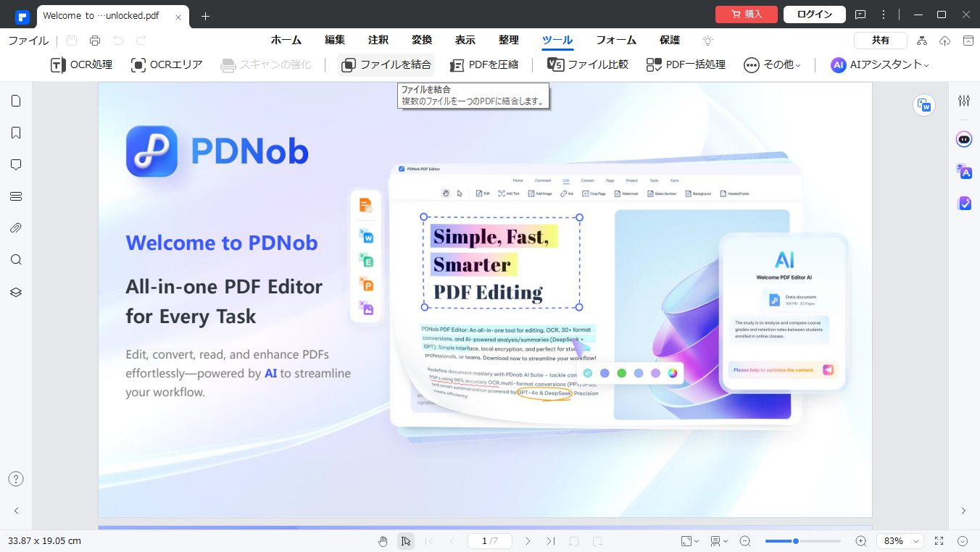Click the page number input field
The image size is (980, 552).
490,541
